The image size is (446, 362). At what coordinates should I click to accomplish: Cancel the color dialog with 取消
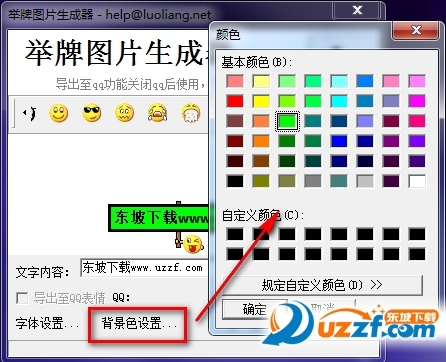tap(323, 308)
